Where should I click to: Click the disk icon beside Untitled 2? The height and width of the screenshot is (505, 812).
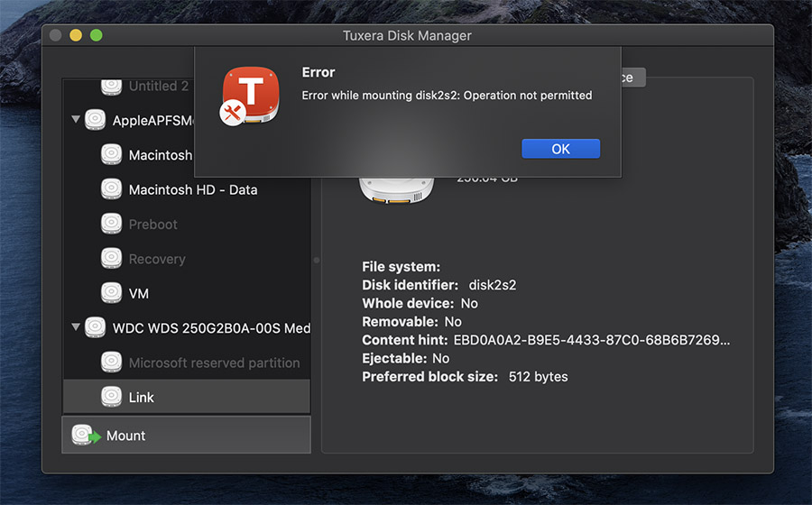tap(111, 87)
